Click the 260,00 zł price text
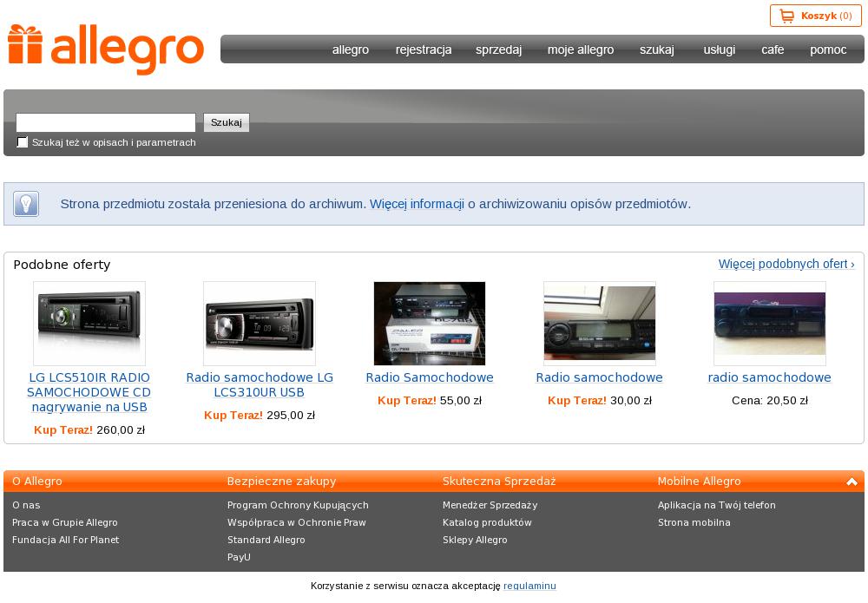This screenshot has width=868, height=603. tap(121, 429)
